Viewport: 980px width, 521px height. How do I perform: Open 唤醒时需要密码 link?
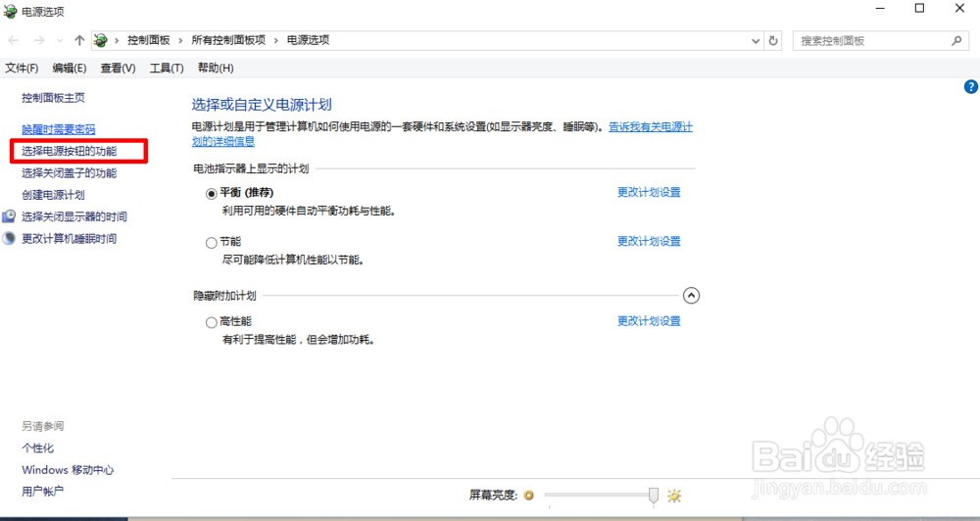pos(59,129)
